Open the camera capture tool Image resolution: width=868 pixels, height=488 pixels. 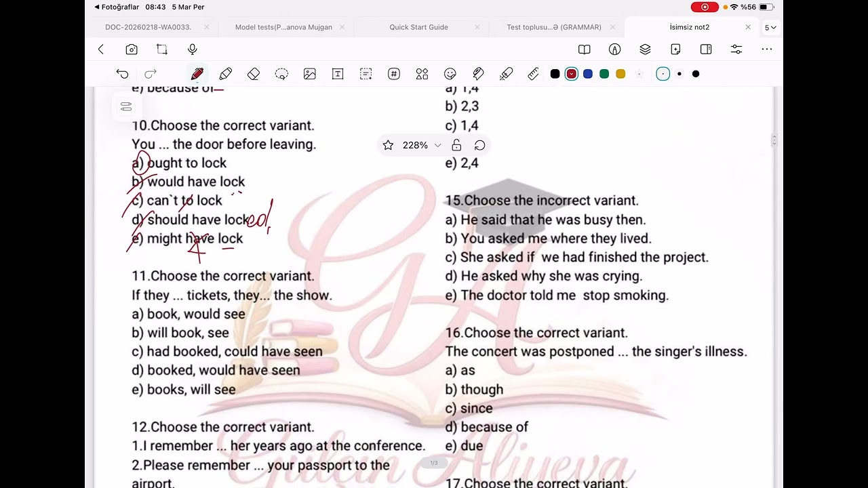pyautogui.click(x=132, y=49)
